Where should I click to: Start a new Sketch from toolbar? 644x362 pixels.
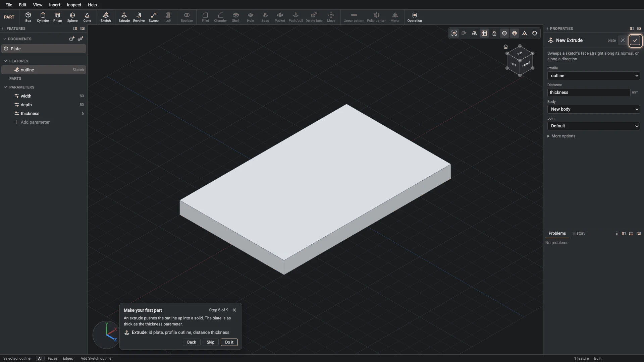[x=106, y=17]
